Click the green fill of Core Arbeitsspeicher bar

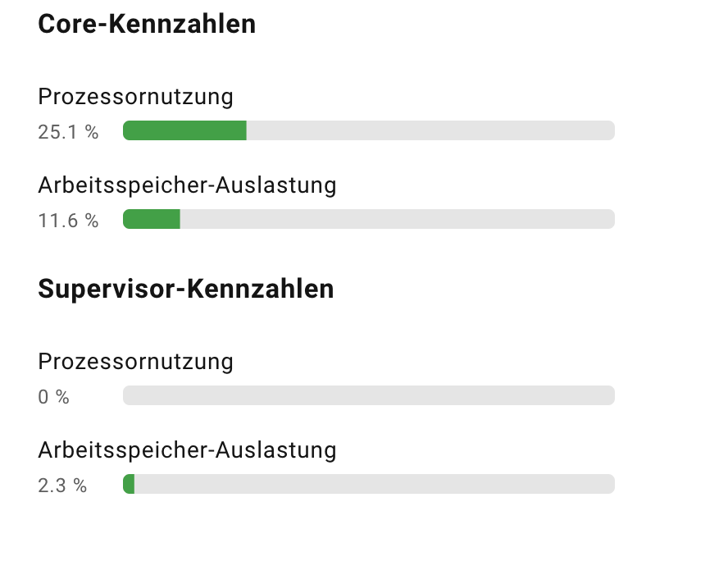[x=151, y=219]
